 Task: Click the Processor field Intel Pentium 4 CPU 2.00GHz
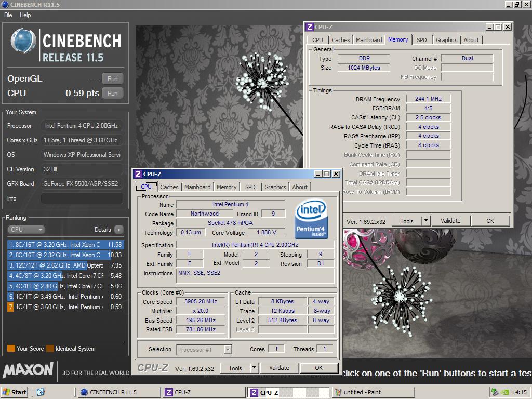[82, 126]
